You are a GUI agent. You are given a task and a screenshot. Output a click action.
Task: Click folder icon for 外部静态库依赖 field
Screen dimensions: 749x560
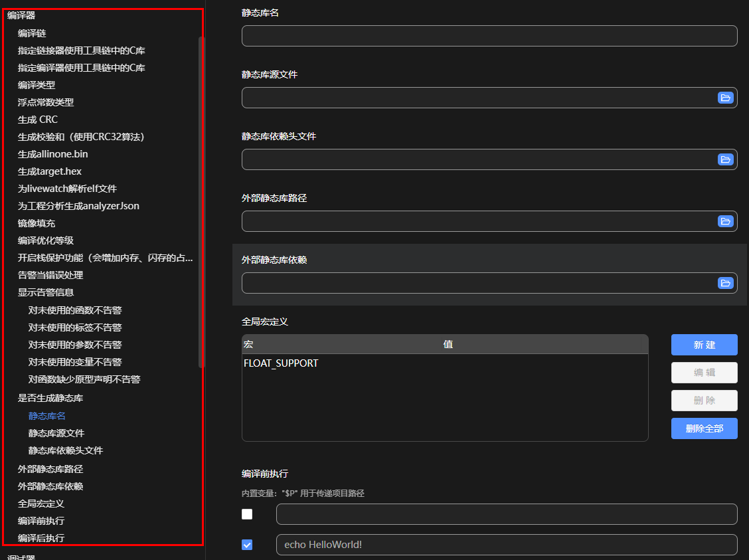point(725,283)
